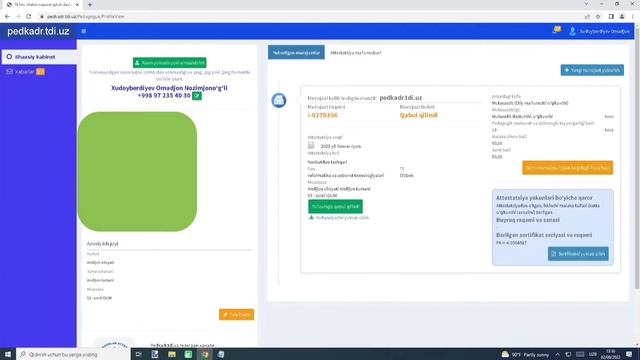This screenshot has width=640, height=360.
Task: Open the notifications chat icon in header
Action: click(x=556, y=30)
